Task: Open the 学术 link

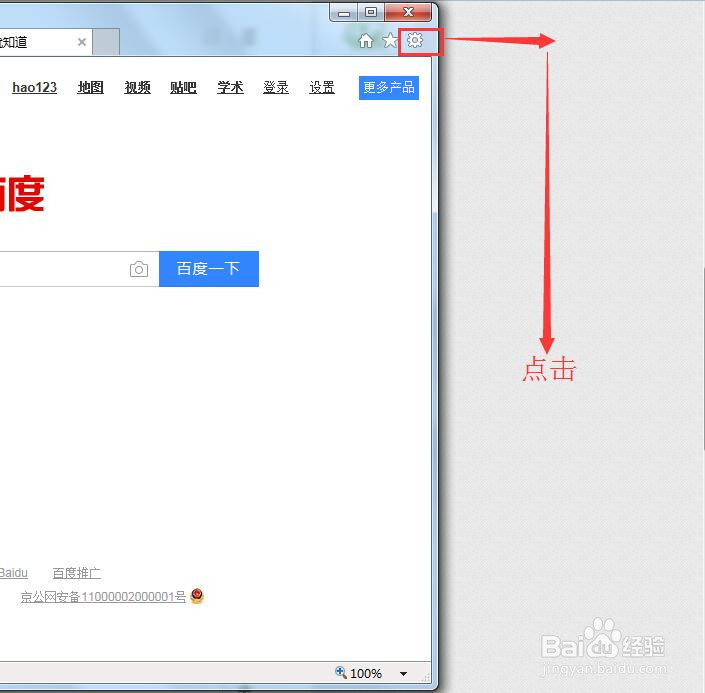Action: 230,87
